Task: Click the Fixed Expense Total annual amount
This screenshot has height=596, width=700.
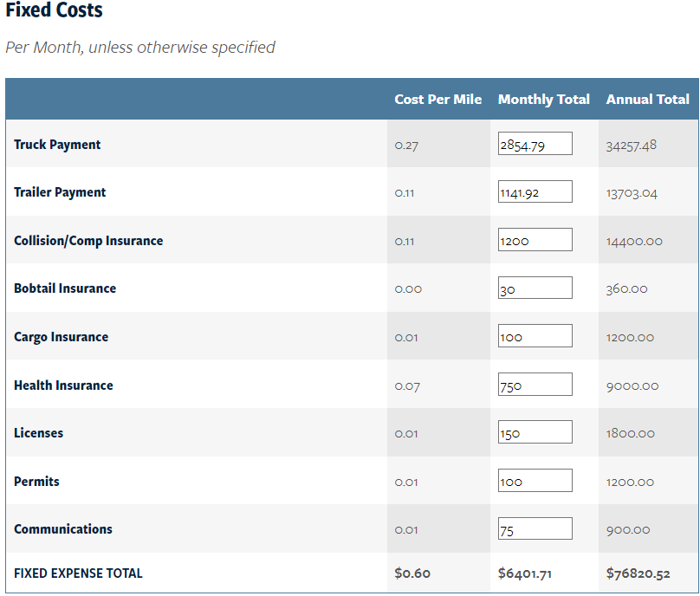Action: coord(638,573)
